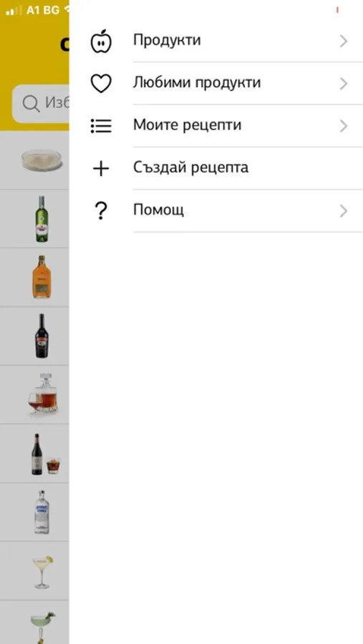This screenshot has height=644, width=363.
Task: Open Моите рецепти via the right chevron
Action: [344, 126]
